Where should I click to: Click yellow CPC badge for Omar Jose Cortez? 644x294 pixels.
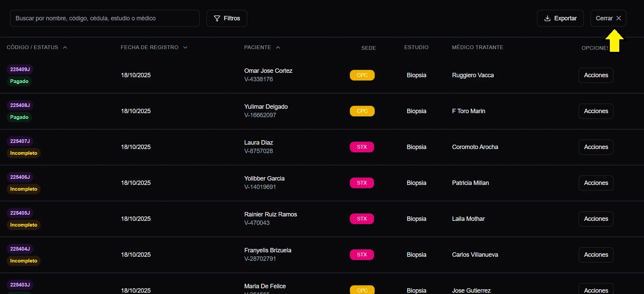click(362, 75)
